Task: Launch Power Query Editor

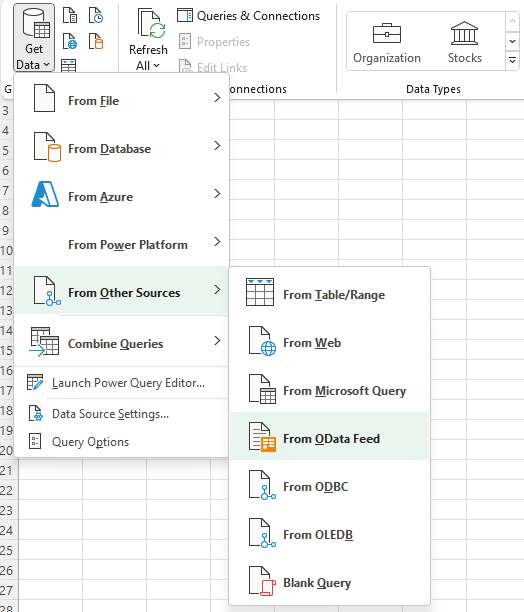Action: click(x=122, y=383)
